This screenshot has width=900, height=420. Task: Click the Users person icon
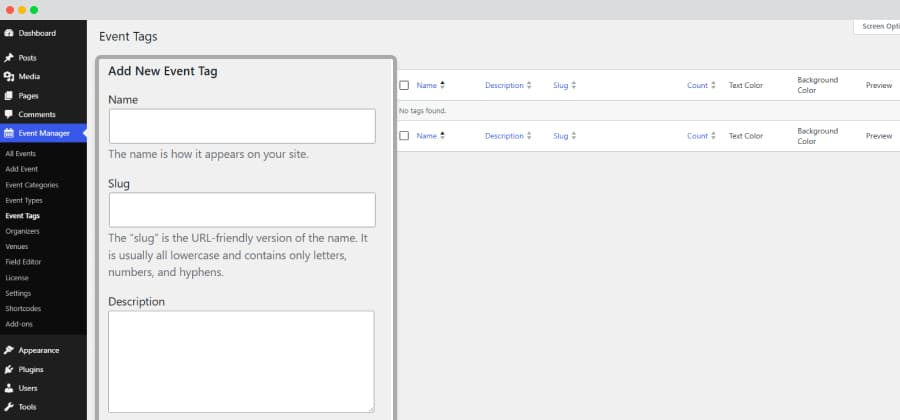[x=9, y=388]
